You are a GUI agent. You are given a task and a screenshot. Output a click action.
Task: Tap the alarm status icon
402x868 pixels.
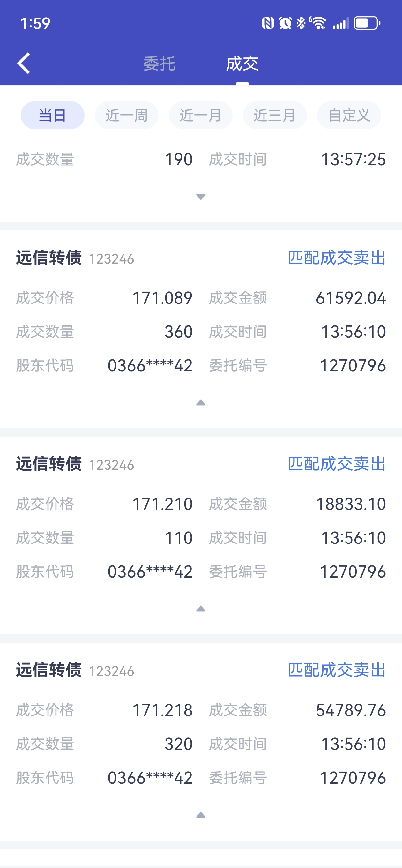click(285, 23)
